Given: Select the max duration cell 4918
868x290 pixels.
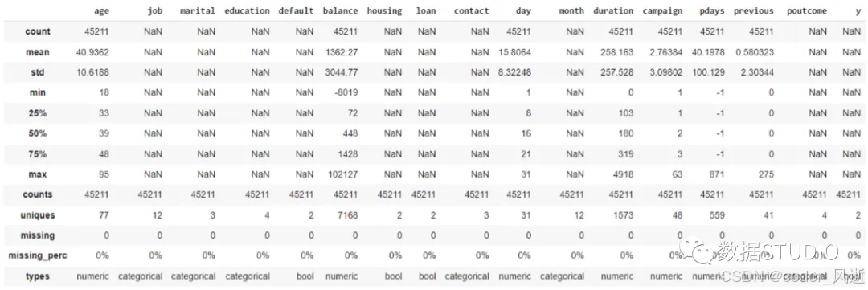Looking at the screenshot, I should (x=623, y=174).
